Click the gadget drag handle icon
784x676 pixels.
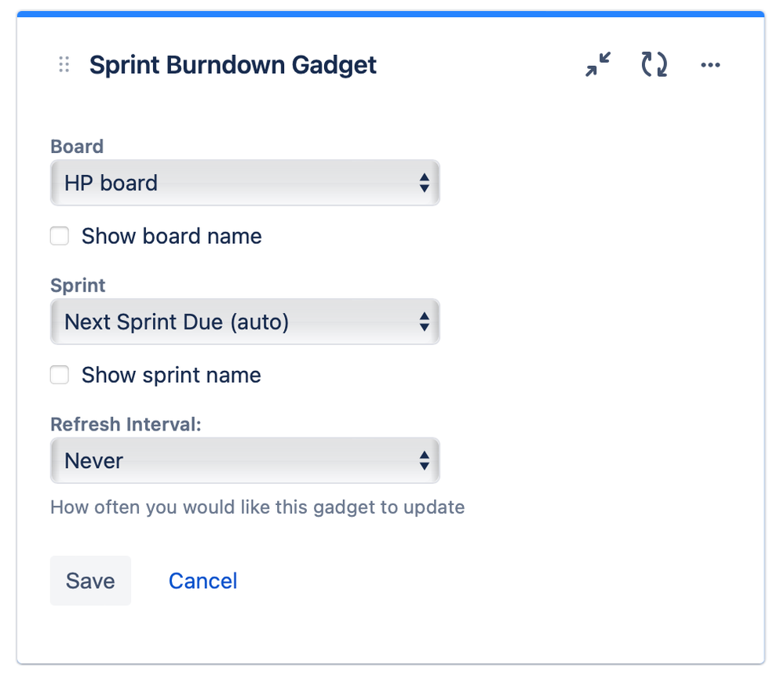tap(64, 64)
